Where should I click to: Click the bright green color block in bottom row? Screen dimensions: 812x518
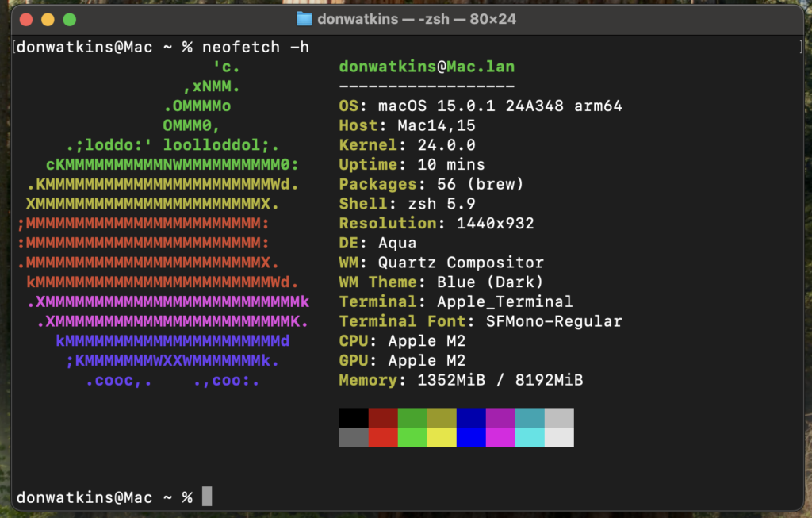pos(412,437)
